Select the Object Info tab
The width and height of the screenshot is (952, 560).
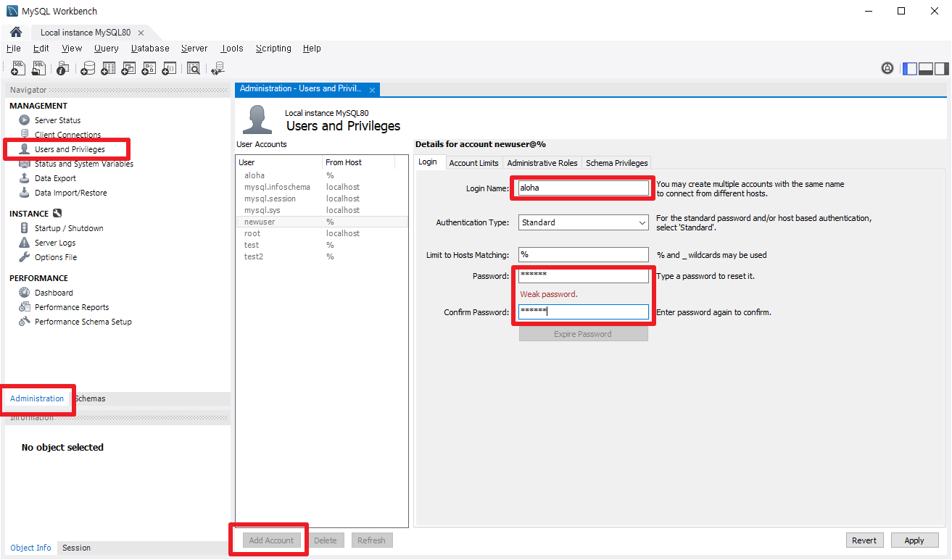[30, 548]
